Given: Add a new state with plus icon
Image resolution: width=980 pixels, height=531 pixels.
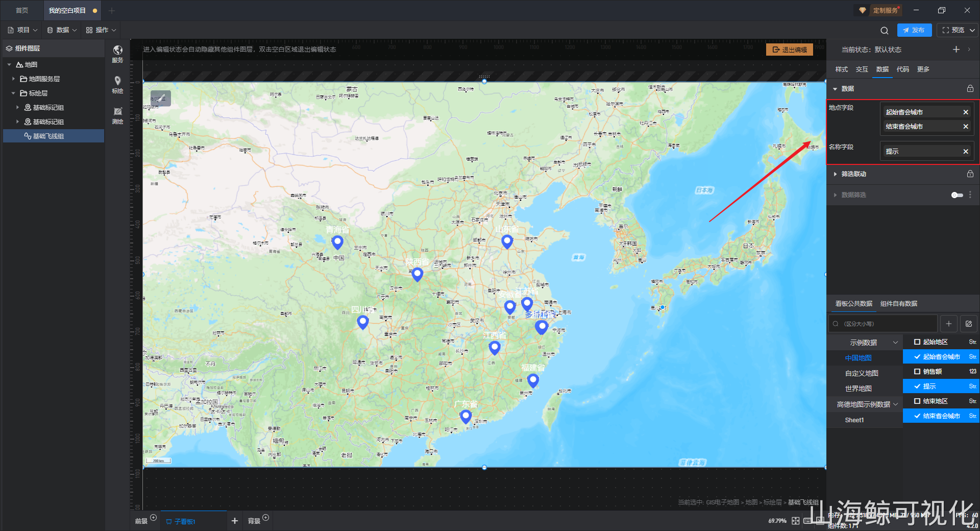Looking at the screenshot, I should pos(956,50).
